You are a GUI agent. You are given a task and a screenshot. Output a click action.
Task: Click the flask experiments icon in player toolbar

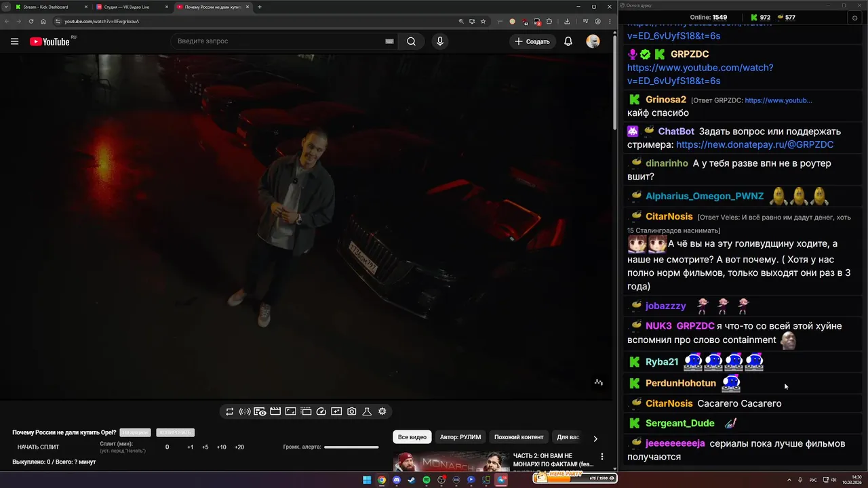(x=367, y=411)
